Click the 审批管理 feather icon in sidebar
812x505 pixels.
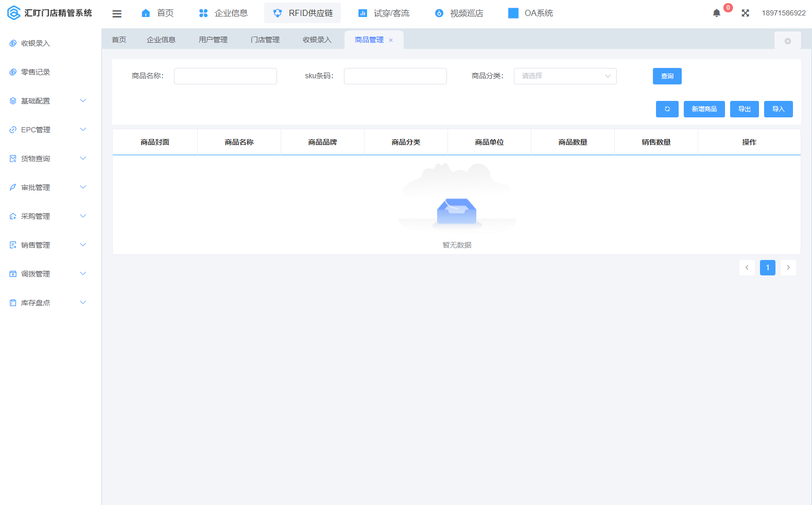(13, 187)
